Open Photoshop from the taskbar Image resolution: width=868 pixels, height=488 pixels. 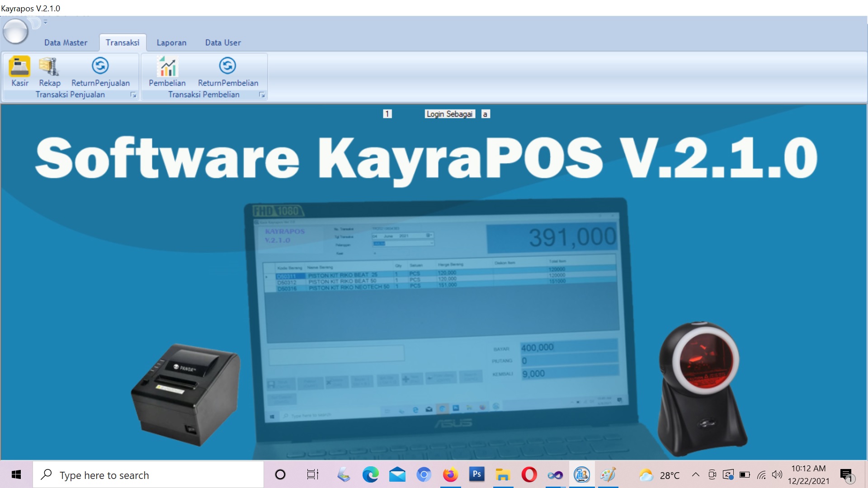pyautogui.click(x=476, y=474)
